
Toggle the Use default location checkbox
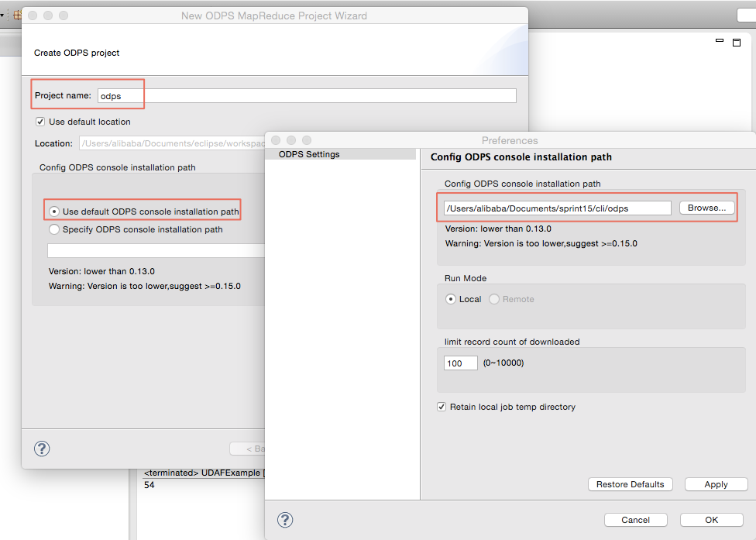point(40,122)
